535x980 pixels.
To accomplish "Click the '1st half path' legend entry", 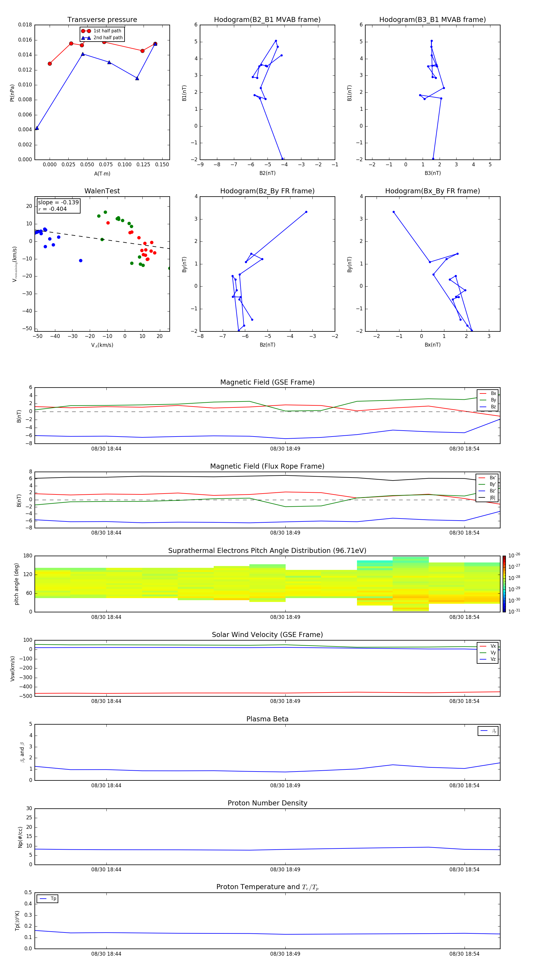I will coord(102,31).
